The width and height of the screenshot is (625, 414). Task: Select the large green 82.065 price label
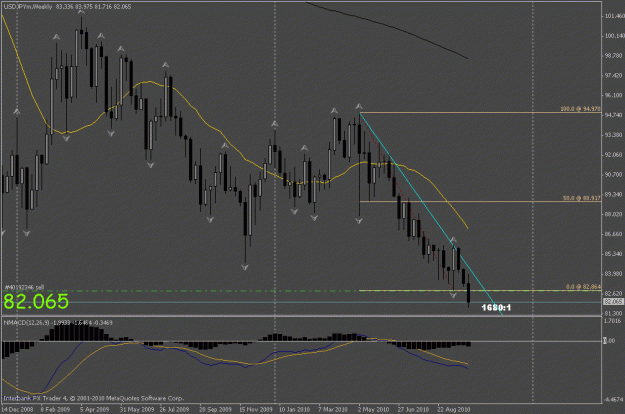tap(36, 302)
